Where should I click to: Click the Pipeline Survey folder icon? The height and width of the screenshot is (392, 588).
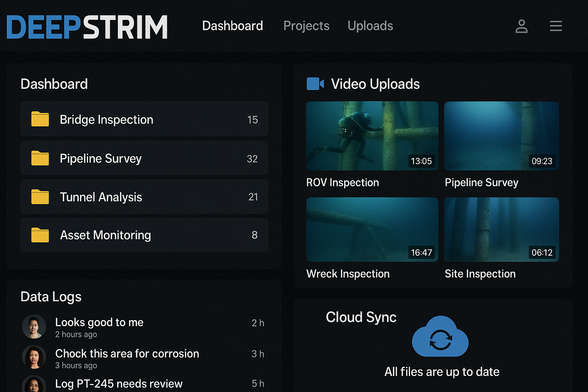tap(40, 158)
